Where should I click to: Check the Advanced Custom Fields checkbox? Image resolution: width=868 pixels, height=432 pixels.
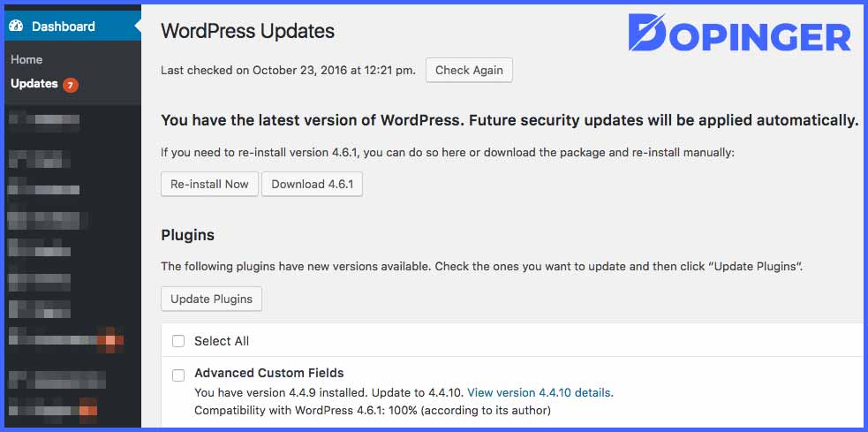pyautogui.click(x=178, y=375)
